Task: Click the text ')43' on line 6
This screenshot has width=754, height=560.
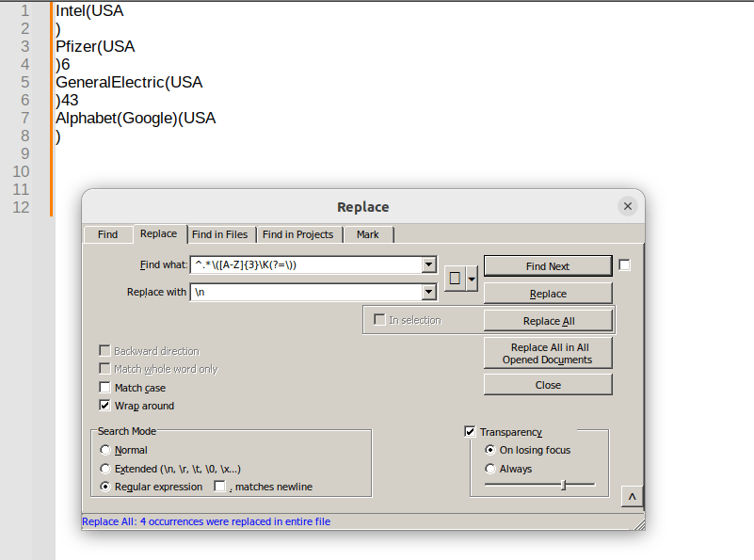Action: point(67,100)
